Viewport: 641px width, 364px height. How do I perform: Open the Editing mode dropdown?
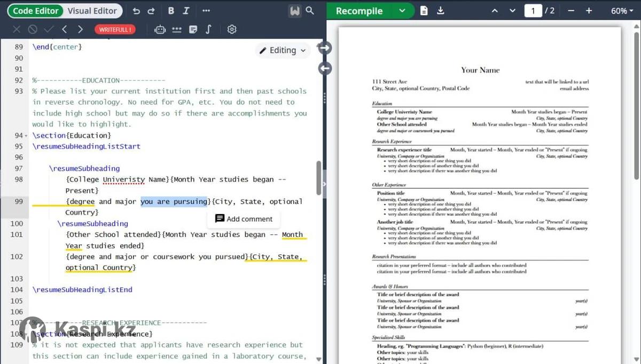point(283,50)
